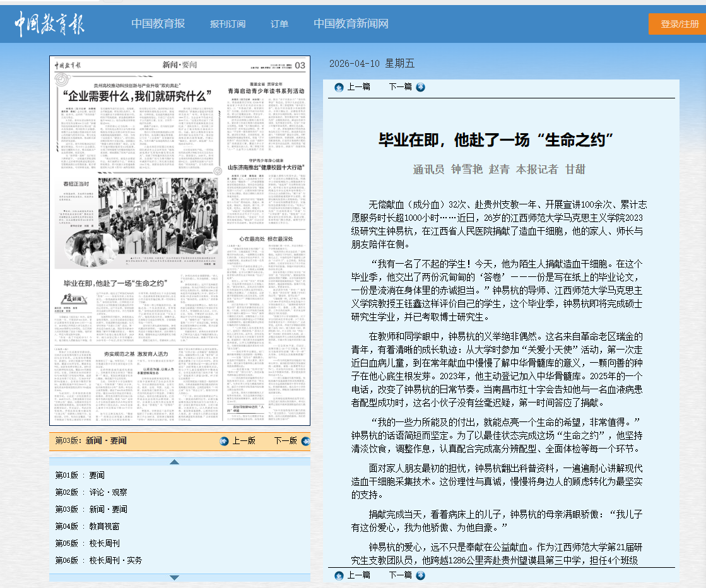Click next article arrow icon at top

[420, 87]
